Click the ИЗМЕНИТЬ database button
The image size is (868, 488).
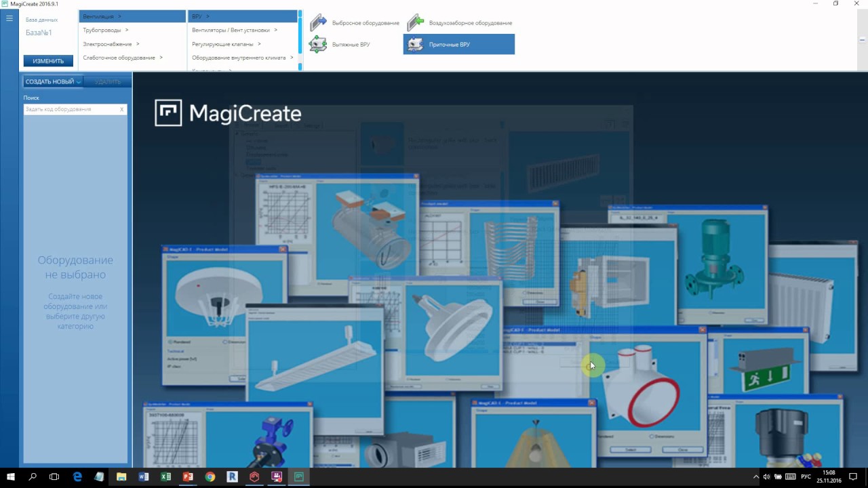coord(48,61)
